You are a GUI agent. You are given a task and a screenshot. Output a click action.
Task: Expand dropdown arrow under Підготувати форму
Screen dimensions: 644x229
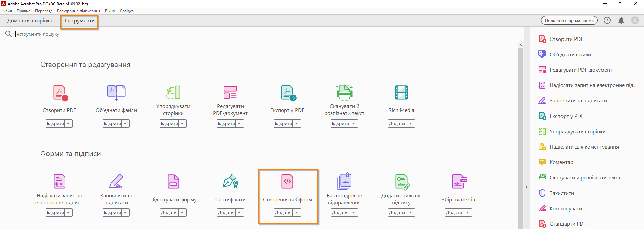tap(182, 213)
